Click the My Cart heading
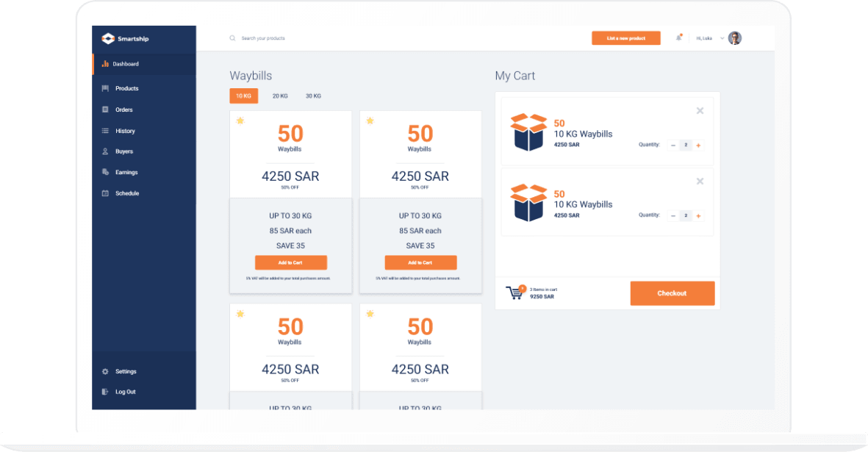The image size is (868, 452). [x=515, y=76]
